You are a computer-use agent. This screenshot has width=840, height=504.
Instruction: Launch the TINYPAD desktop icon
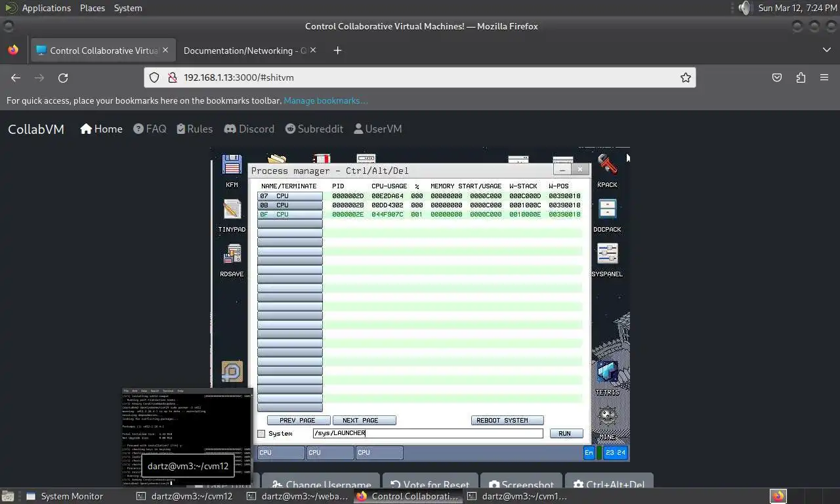tap(232, 210)
